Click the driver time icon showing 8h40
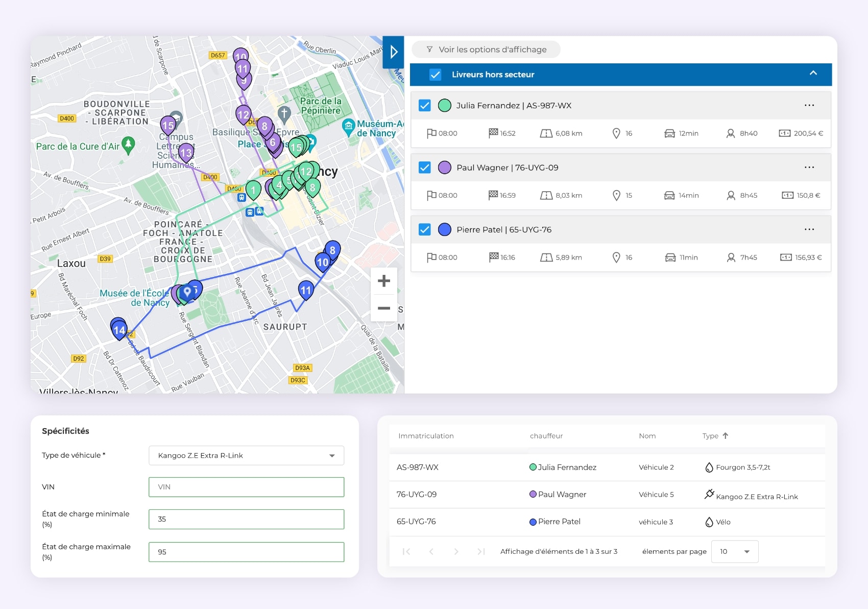This screenshot has height=609, width=868. coord(730,133)
